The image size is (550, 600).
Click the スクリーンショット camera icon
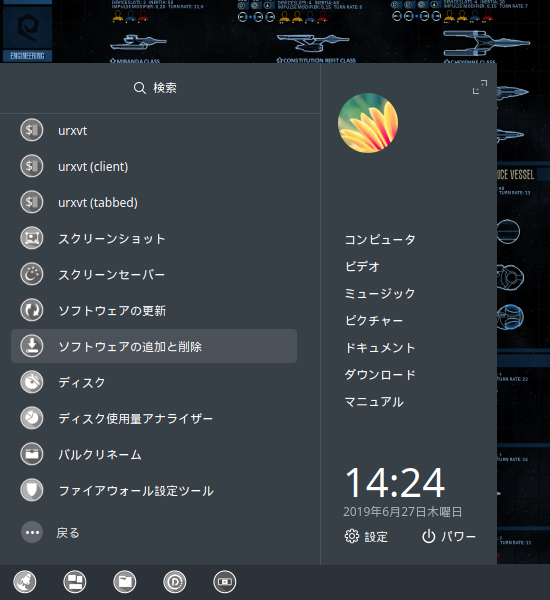coord(32,238)
